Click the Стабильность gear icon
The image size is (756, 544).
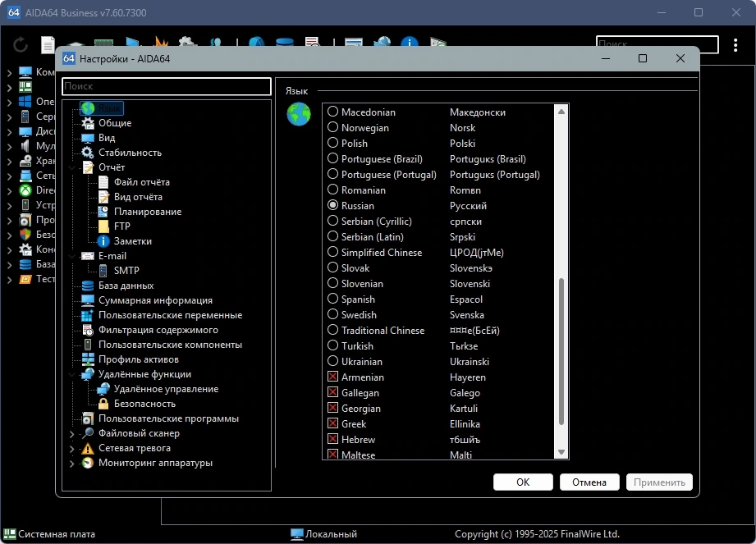pos(88,153)
